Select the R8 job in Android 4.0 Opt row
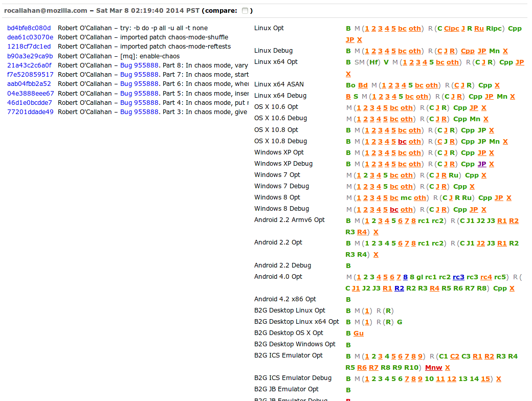 point(481,288)
